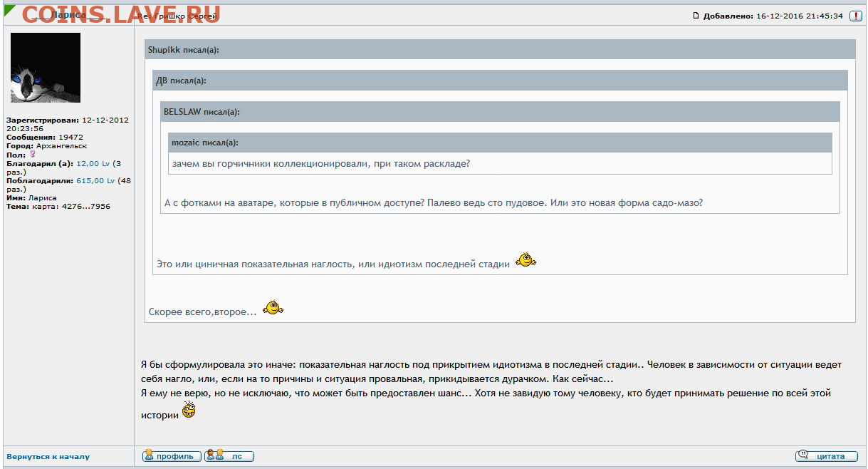Click the 'ДВ писал(а):' quote header

pyautogui.click(x=181, y=81)
